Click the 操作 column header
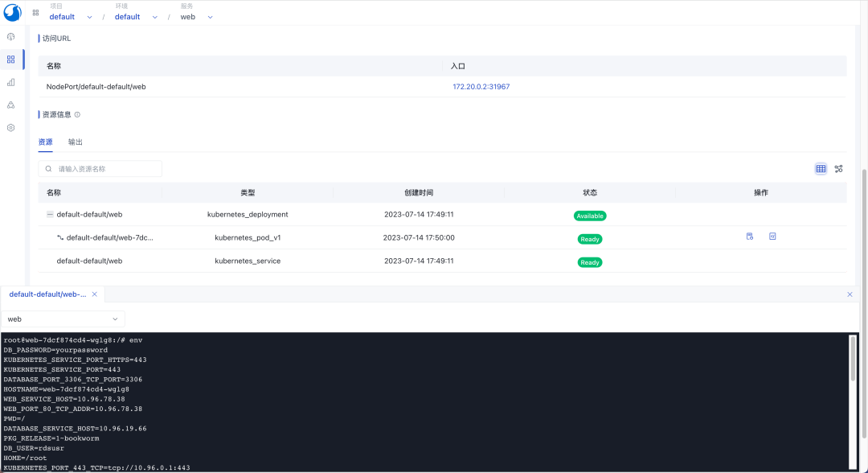This screenshot has width=868, height=473. 760,193
